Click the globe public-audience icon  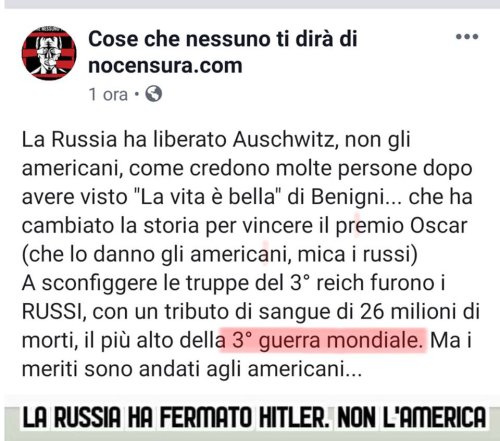point(154,94)
